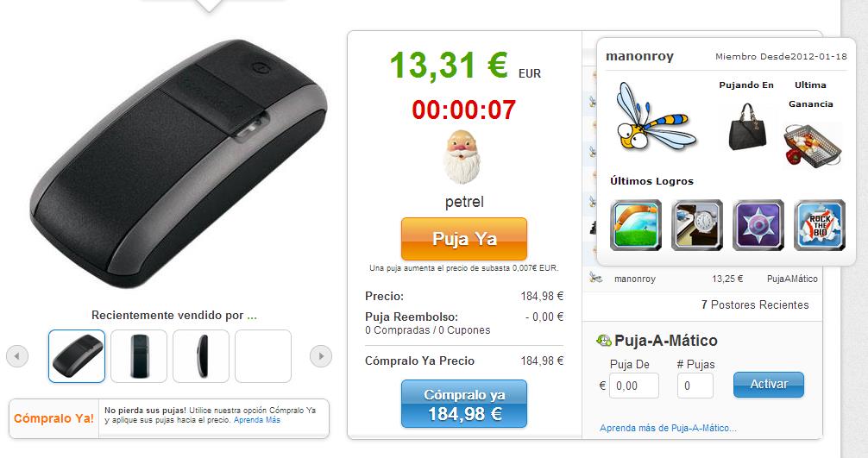Viewport: 868px width, 458px height.
Task: Select the purple star achievement badge
Action: point(758,225)
